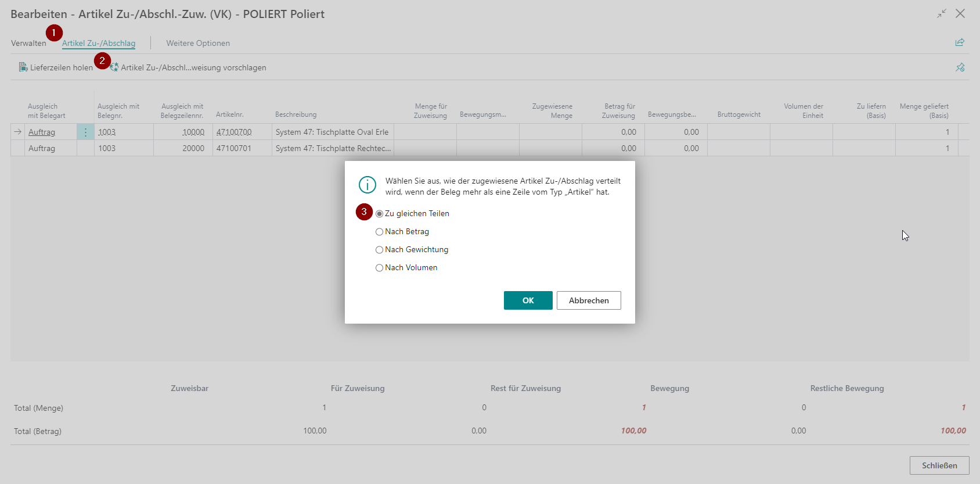The width and height of the screenshot is (980, 484).
Task: Click the Schließen button
Action: 939,465
